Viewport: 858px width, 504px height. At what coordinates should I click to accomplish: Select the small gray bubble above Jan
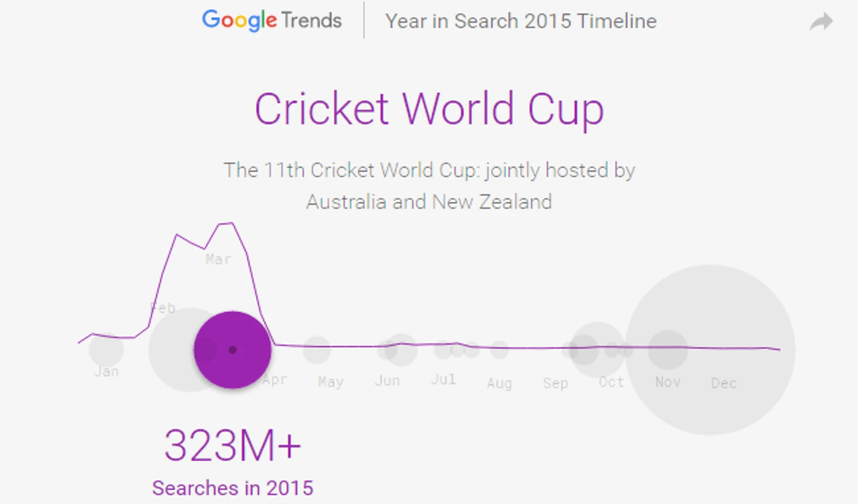click(106, 350)
